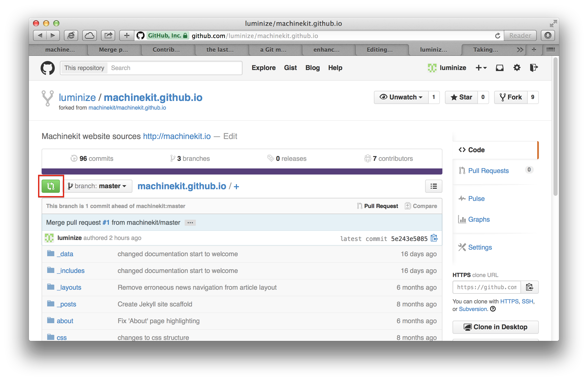View 0 releases
The height and width of the screenshot is (381, 588).
coord(287,159)
